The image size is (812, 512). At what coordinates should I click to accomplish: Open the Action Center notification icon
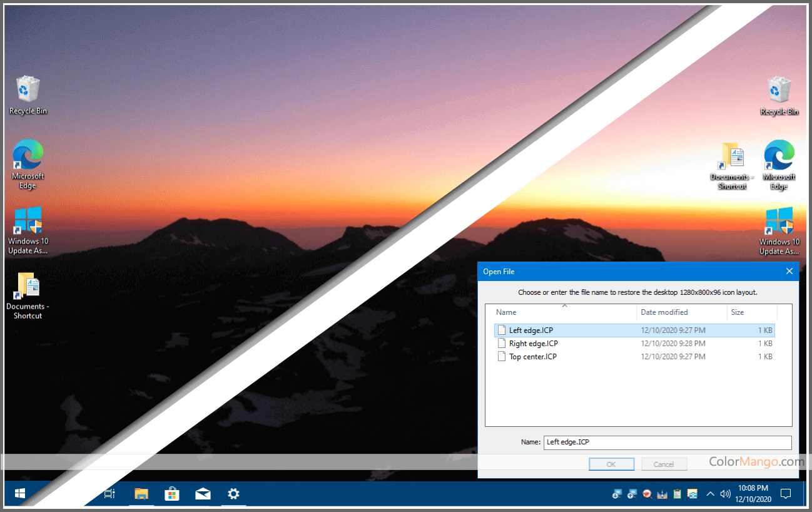pyautogui.click(x=786, y=494)
